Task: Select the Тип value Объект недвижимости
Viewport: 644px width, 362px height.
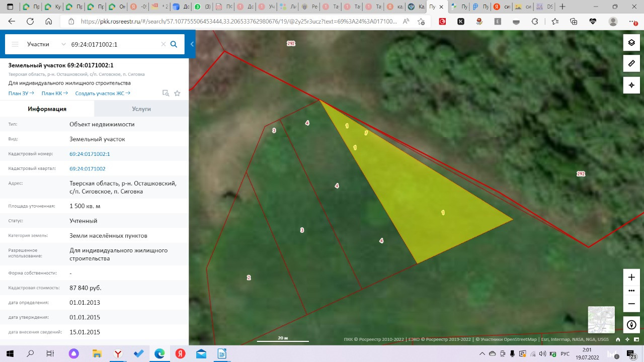Action: (102, 124)
